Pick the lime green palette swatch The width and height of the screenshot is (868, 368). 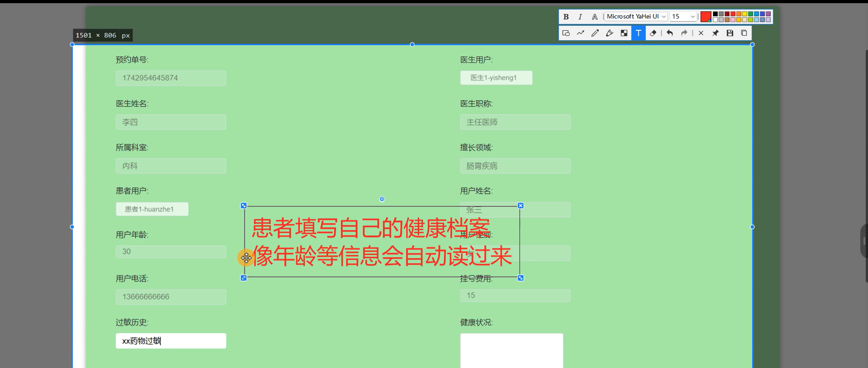click(x=750, y=19)
